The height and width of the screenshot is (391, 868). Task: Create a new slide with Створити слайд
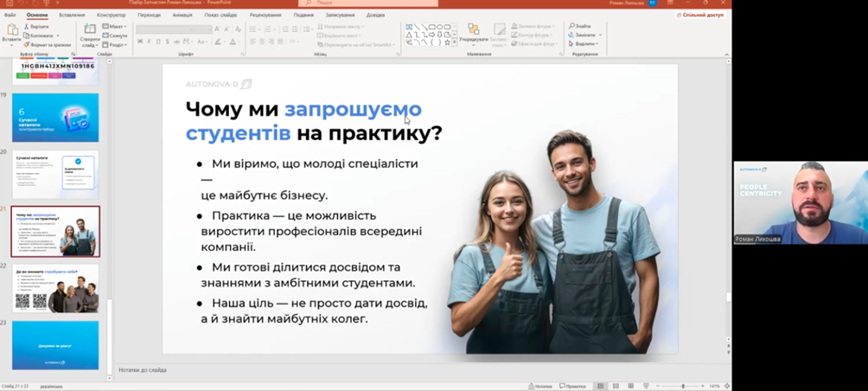pyautogui.click(x=90, y=33)
